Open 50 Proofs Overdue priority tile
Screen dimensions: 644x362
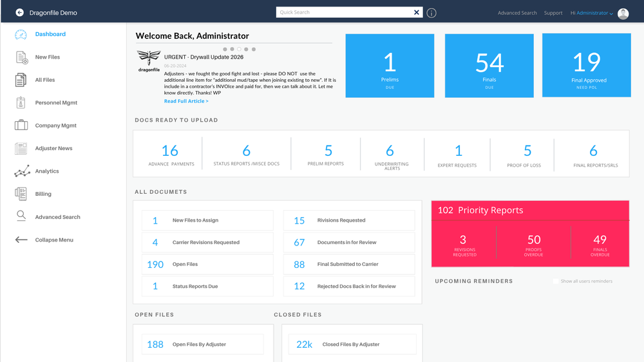(533, 245)
